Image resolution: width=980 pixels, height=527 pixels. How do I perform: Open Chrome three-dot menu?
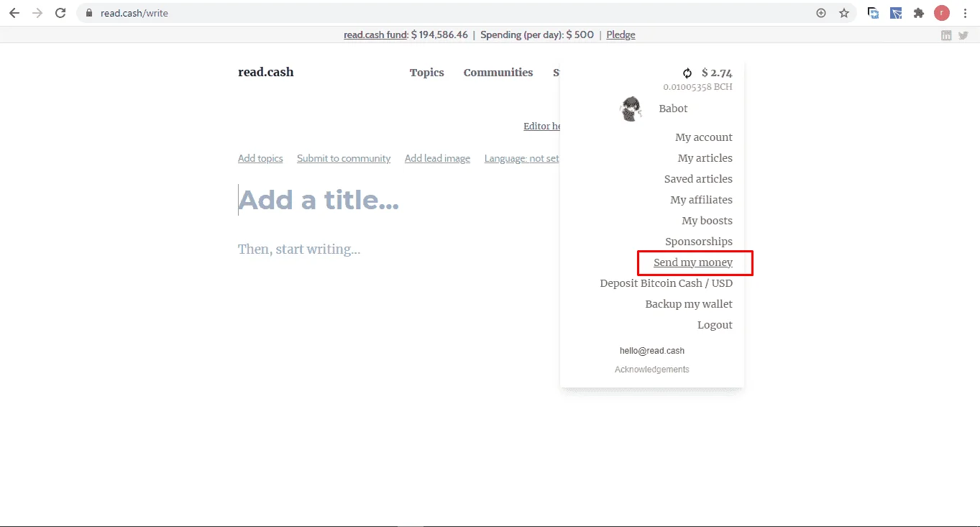click(x=965, y=13)
